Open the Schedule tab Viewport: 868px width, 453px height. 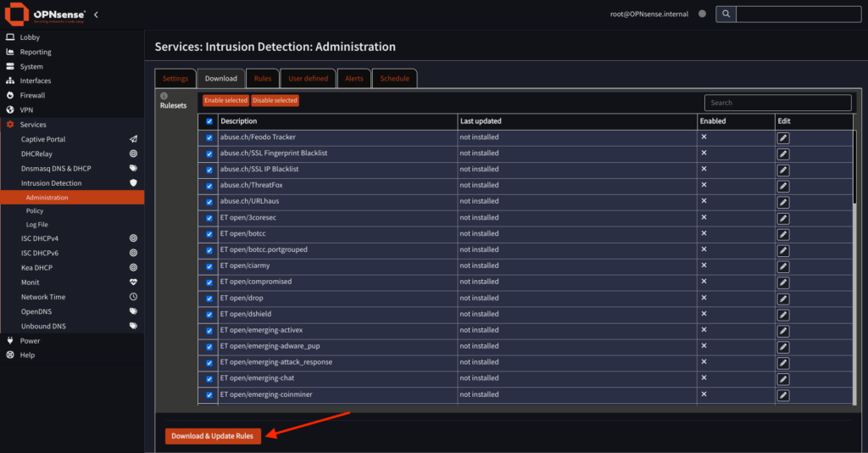pyautogui.click(x=395, y=79)
